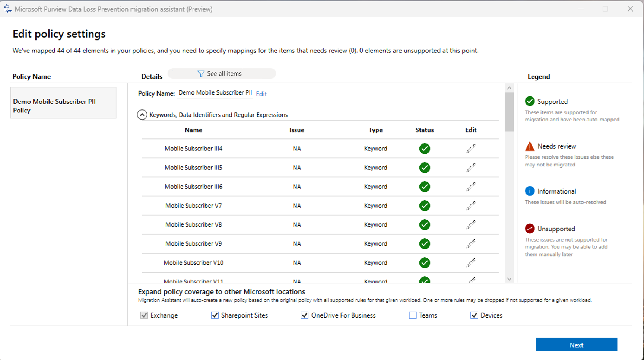This screenshot has width=644, height=360.
Task: Click the edit pencil for Mobile Subscriber III4
Action: [x=471, y=148]
